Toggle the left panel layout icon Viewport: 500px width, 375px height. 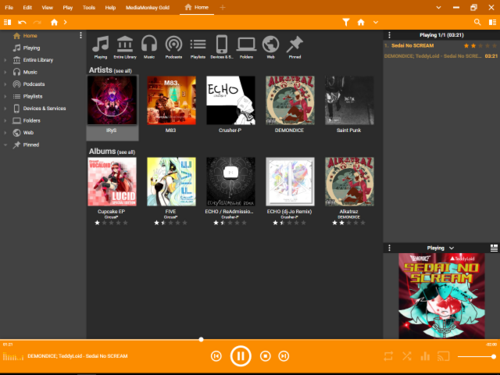tap(7, 22)
